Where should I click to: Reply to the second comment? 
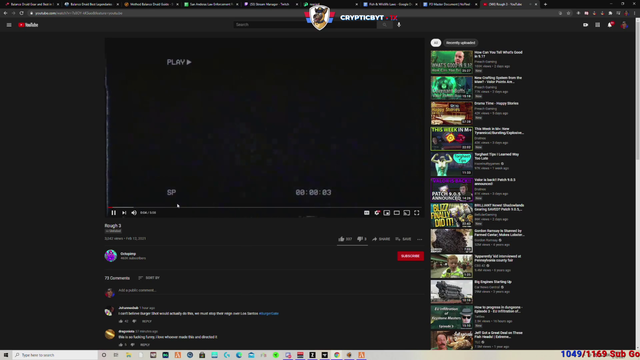click(x=145, y=345)
